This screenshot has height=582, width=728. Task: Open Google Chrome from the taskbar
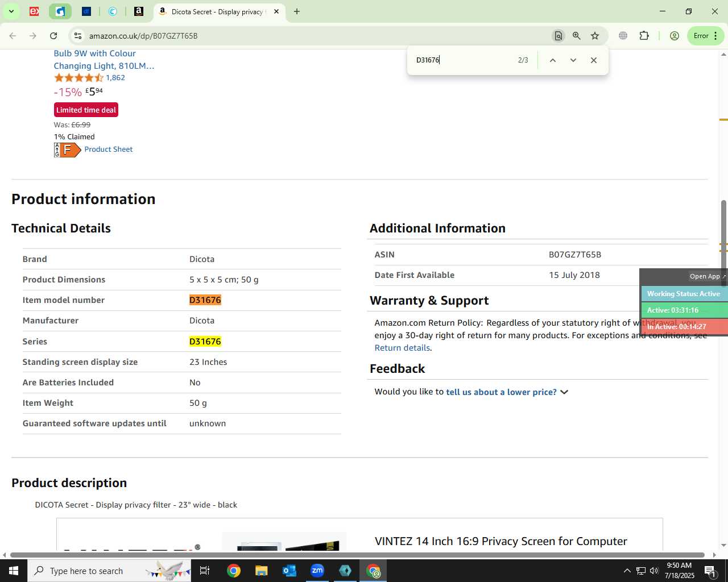(x=234, y=571)
